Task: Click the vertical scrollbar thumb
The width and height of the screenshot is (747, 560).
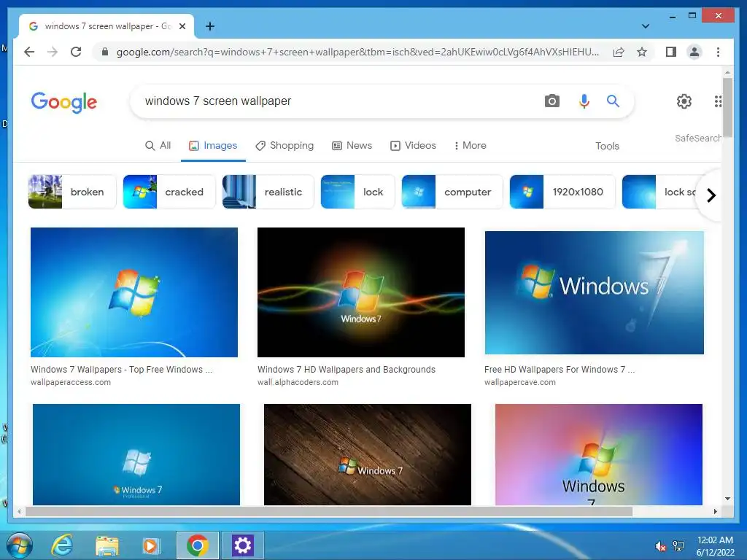Action: tap(727, 107)
